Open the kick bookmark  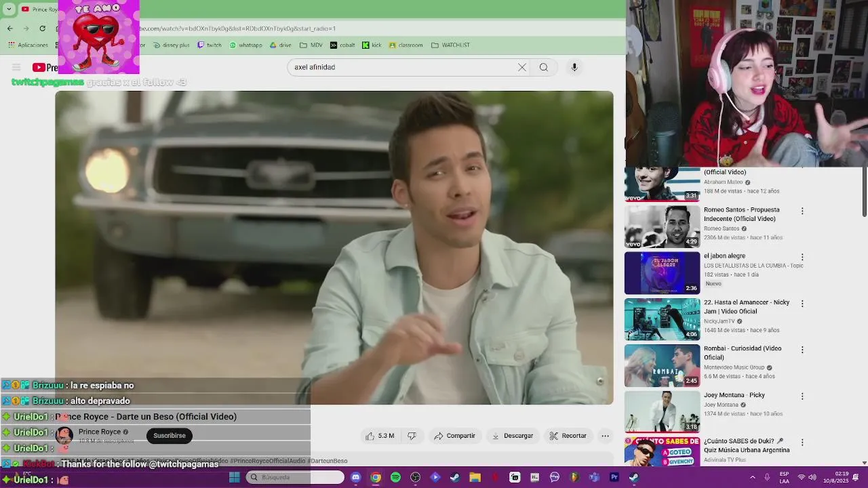point(372,45)
